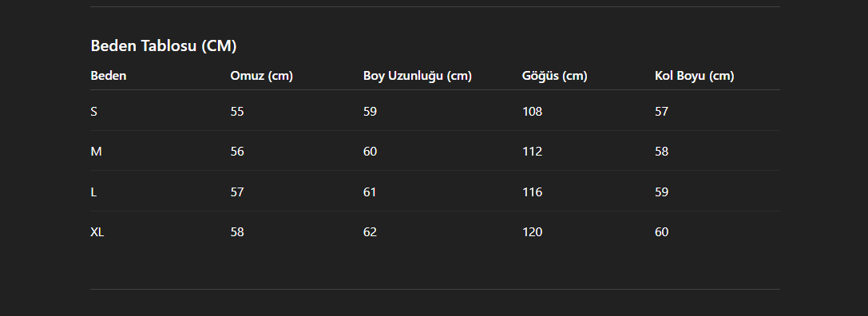The width and height of the screenshot is (868, 316).
Task: Click chest value 108 in S row
Action: click(532, 111)
